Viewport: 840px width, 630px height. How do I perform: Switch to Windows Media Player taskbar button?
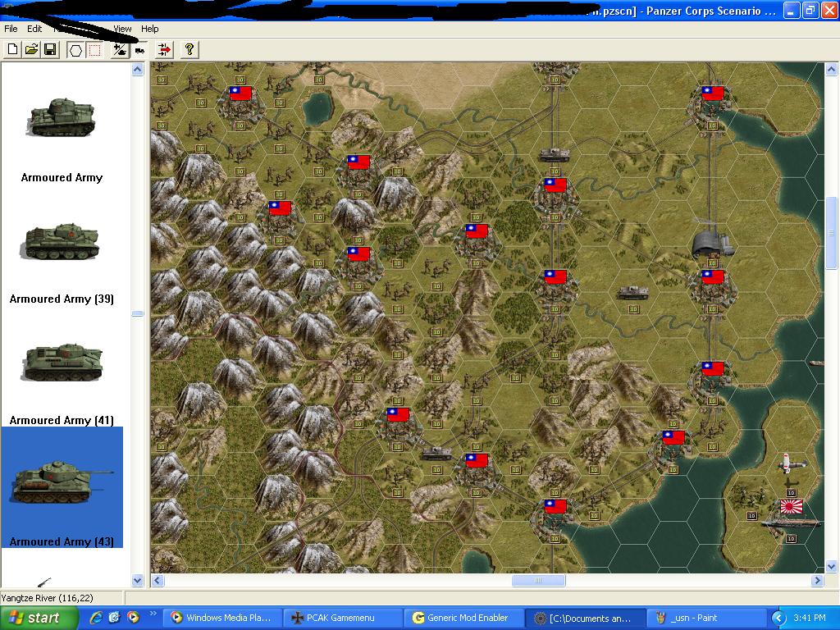coord(221,618)
